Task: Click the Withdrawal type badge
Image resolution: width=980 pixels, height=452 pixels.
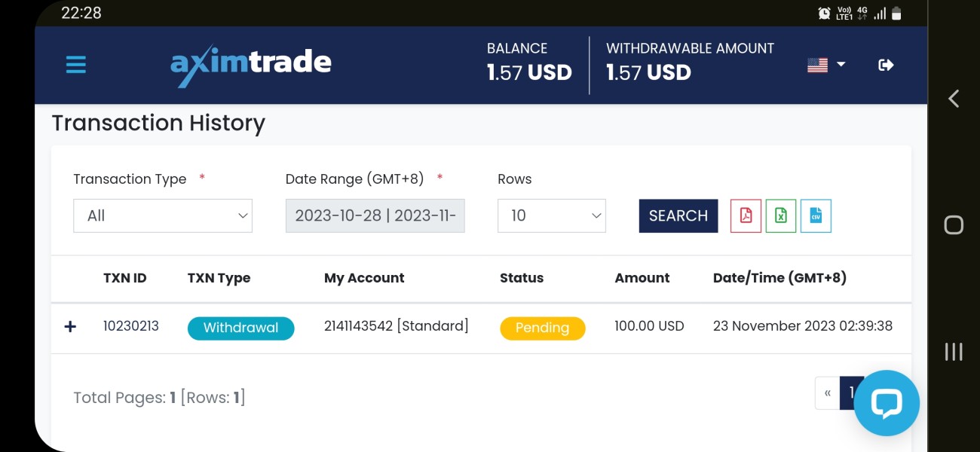Action: (240, 328)
